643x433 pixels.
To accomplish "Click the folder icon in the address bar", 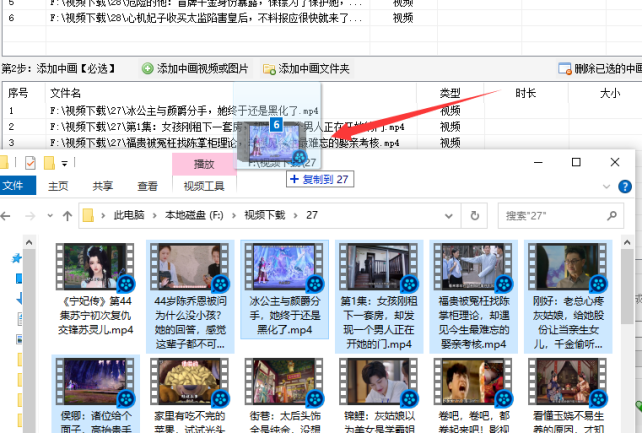I will click(x=88, y=215).
